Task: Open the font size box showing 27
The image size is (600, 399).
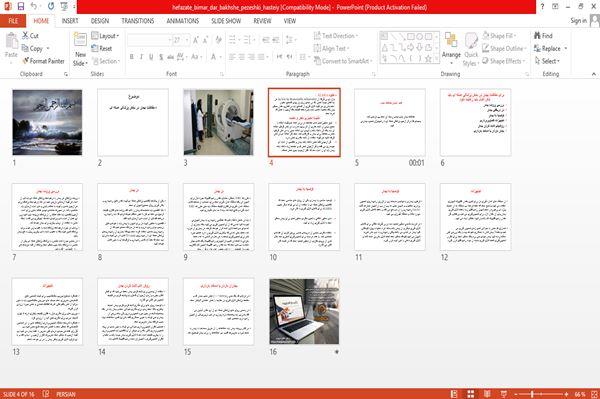Action: click(x=181, y=40)
